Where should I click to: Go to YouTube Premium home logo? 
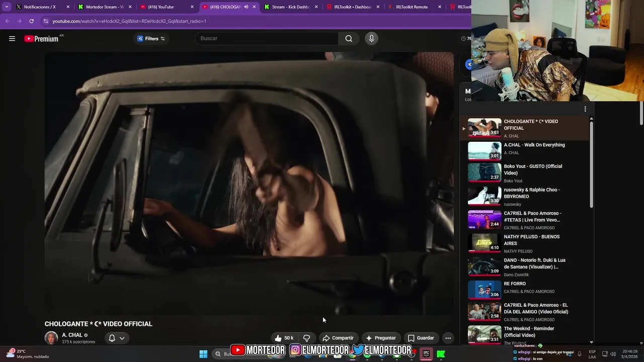click(x=42, y=39)
